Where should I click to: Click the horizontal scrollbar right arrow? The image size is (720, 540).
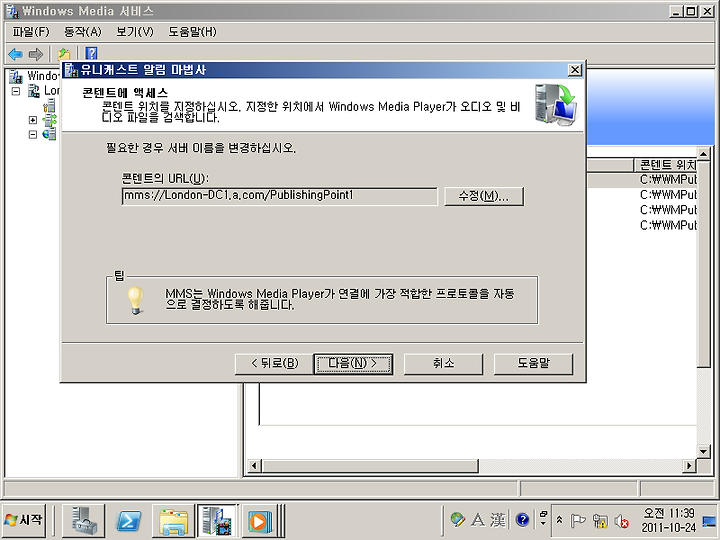[x=688, y=466]
